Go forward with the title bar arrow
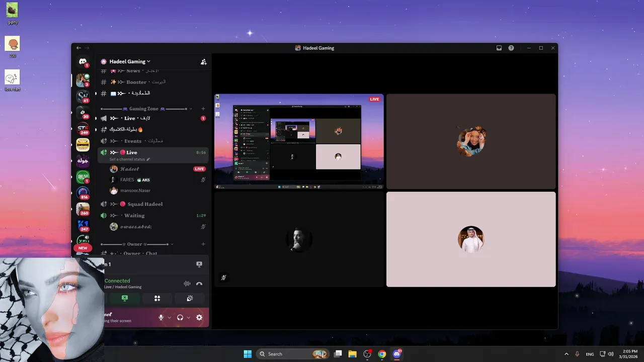 [x=87, y=48]
